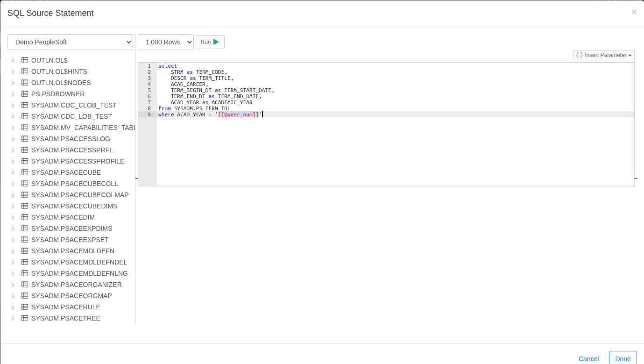Click the ACADEMIC_YEAR alias in the query

point(232,102)
